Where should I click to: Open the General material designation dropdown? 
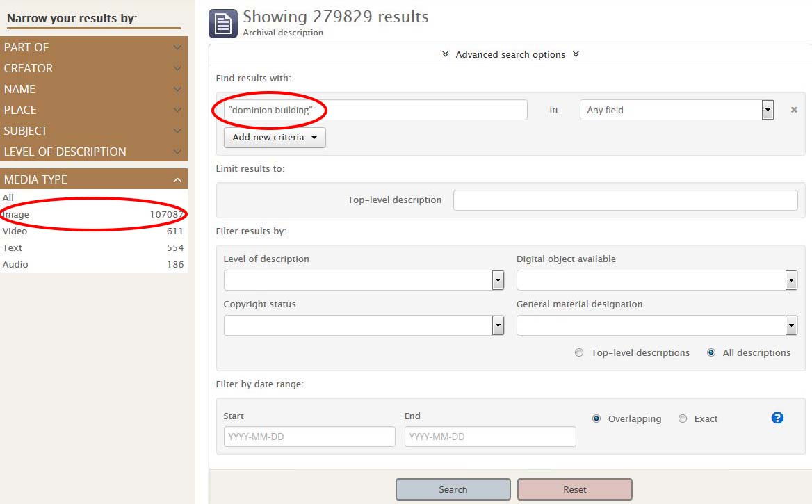[657, 325]
